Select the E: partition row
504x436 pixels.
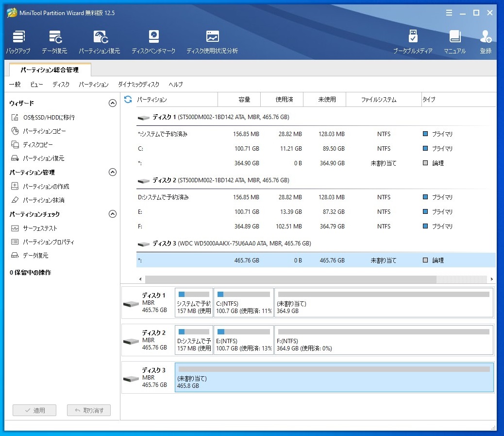pyautogui.click(x=316, y=212)
